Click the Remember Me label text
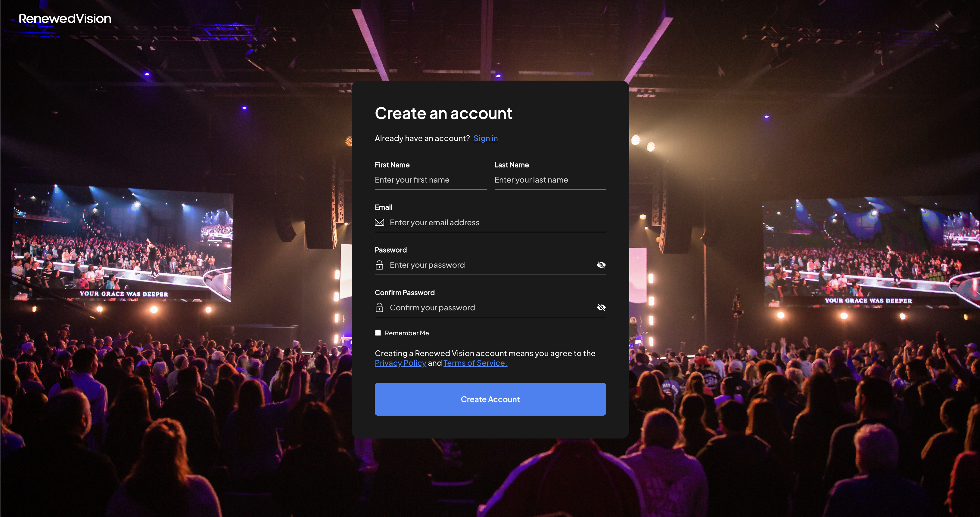The width and height of the screenshot is (980, 517). [407, 333]
